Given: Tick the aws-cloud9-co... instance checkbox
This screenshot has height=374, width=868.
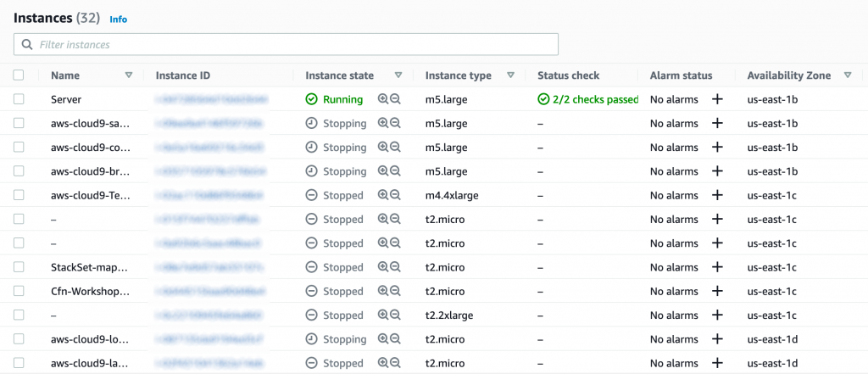Looking at the screenshot, I should pyautogui.click(x=19, y=147).
